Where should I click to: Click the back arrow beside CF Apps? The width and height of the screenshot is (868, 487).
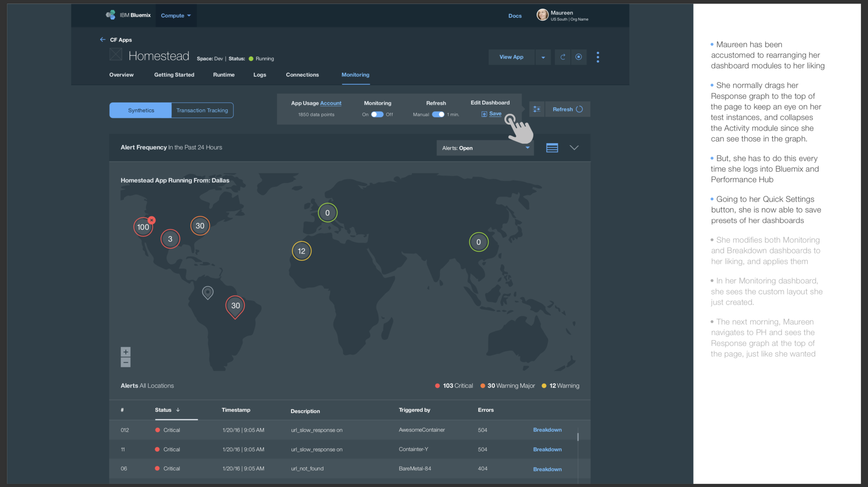102,40
